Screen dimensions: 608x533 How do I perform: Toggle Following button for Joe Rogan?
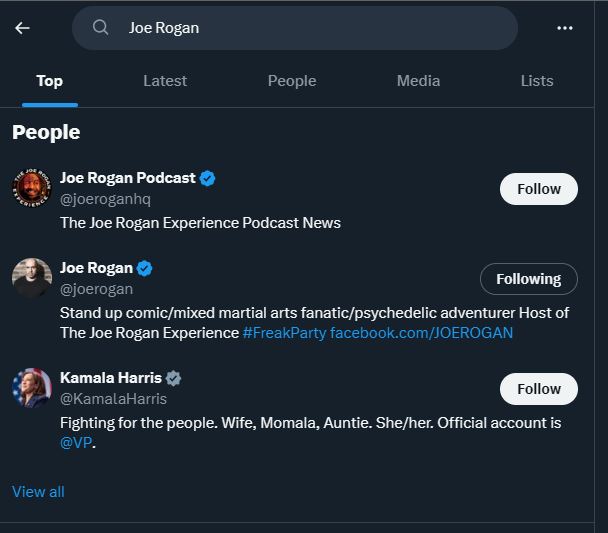(529, 279)
